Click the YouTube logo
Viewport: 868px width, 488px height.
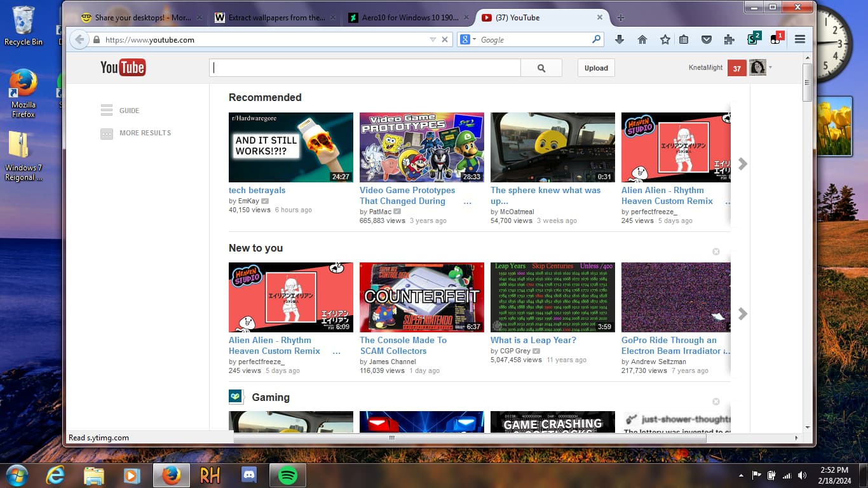click(x=123, y=67)
